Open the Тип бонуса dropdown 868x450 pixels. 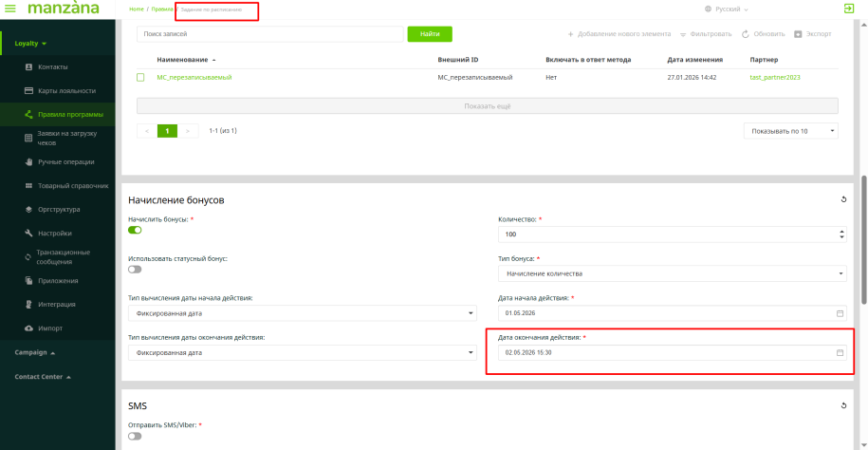(x=673, y=273)
